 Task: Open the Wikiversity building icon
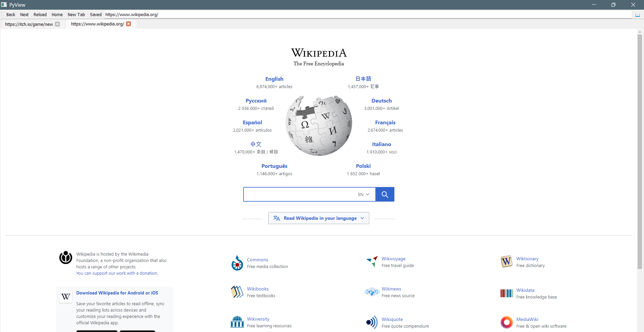pos(237,322)
